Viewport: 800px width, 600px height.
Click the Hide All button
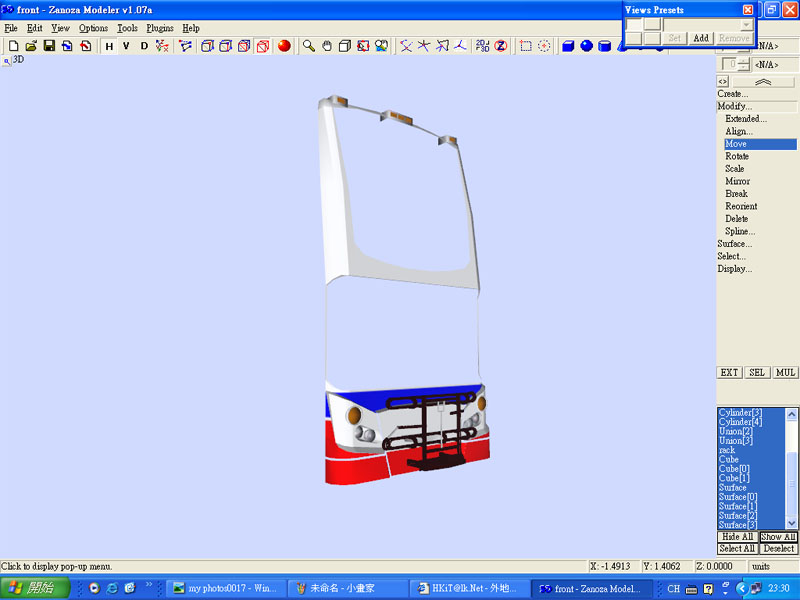737,537
